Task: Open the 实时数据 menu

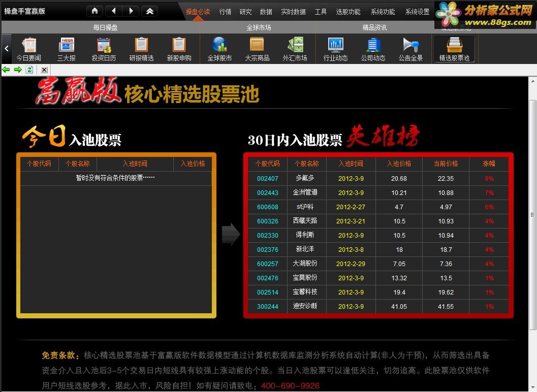Action: pos(293,12)
